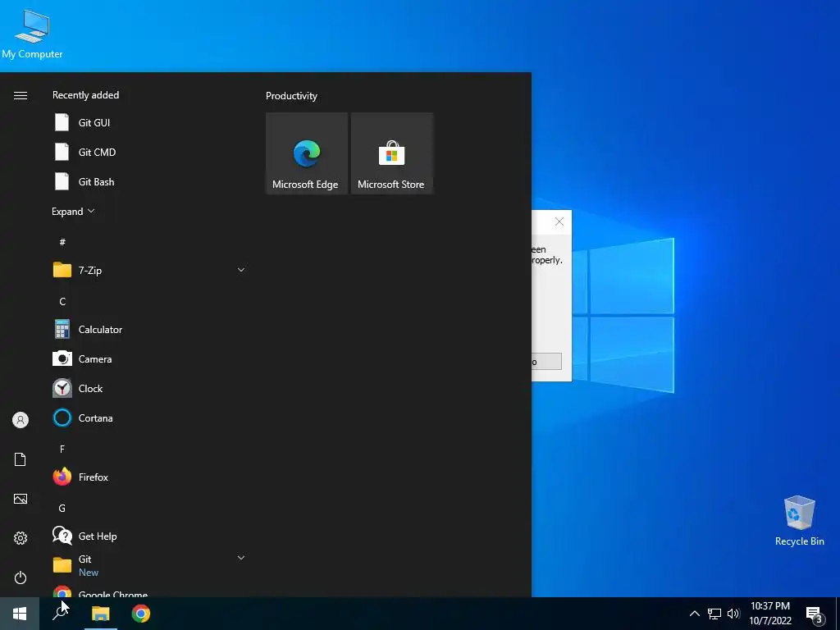Launch Firefox from the app list
Image resolution: width=840 pixels, height=630 pixels.
coord(150,477)
